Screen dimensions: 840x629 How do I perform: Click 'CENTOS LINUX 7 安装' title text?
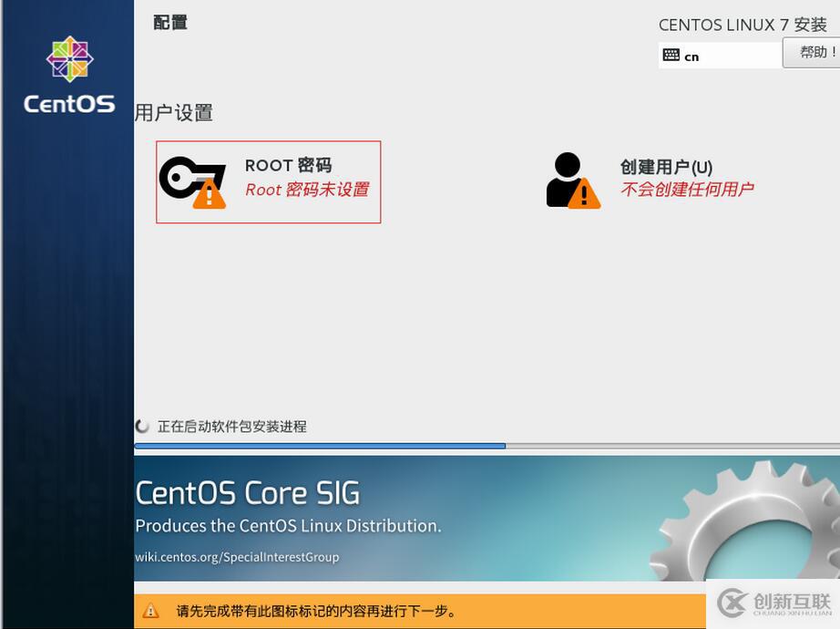coord(743,25)
